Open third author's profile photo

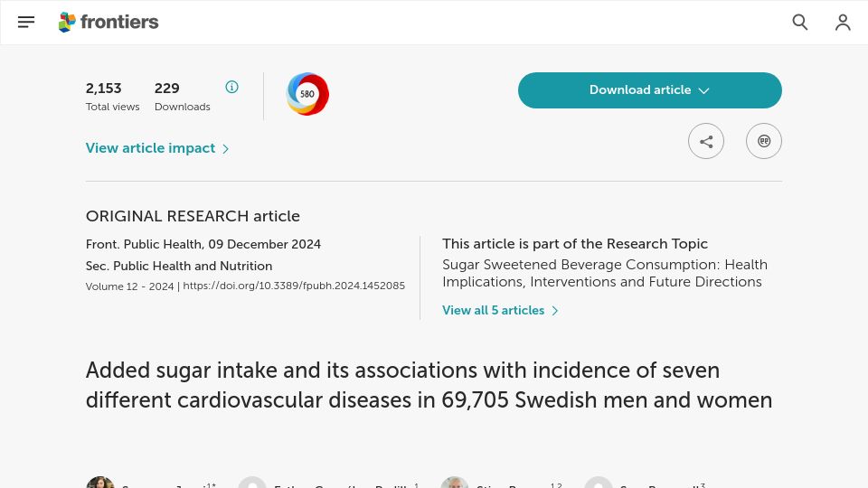click(455, 483)
